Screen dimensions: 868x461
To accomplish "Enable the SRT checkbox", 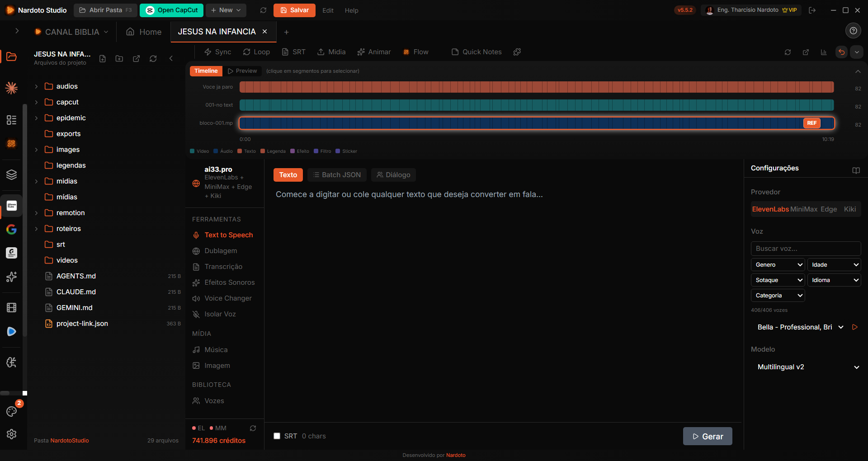I will (x=277, y=436).
